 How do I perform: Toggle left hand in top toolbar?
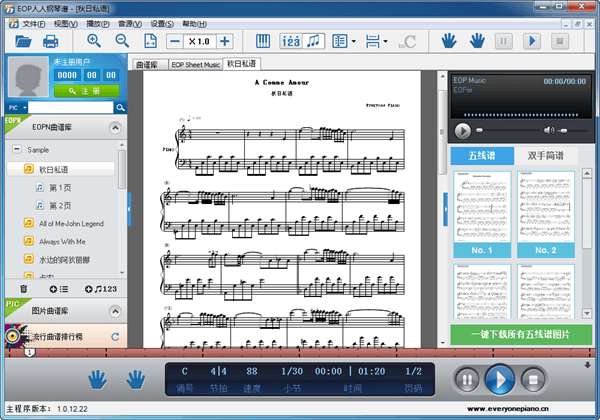pyautogui.click(x=449, y=41)
